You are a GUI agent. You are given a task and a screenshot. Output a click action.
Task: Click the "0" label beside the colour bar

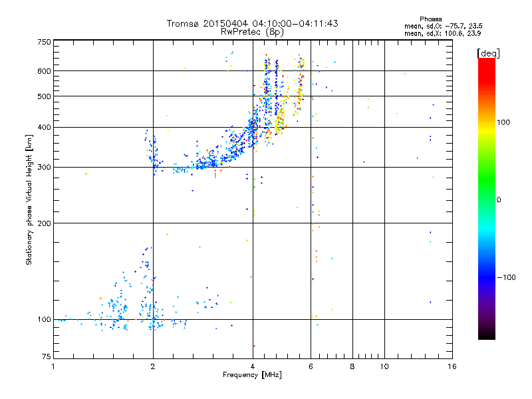tap(499, 200)
